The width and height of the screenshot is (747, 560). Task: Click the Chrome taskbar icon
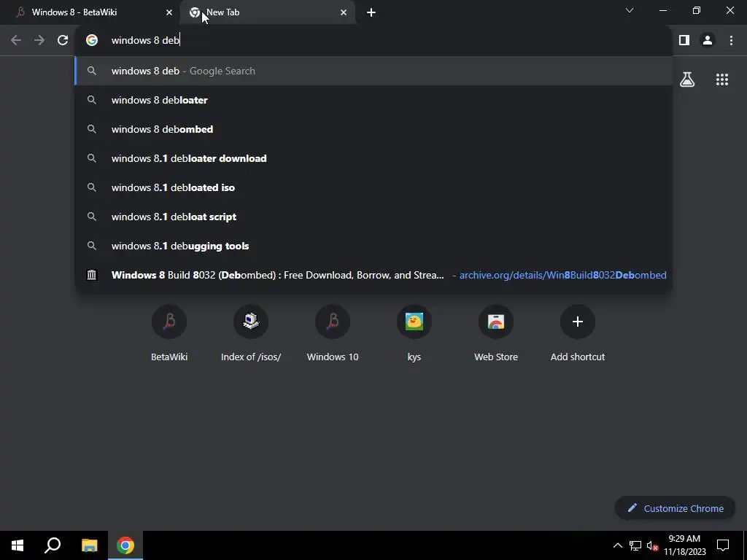pyautogui.click(x=125, y=545)
